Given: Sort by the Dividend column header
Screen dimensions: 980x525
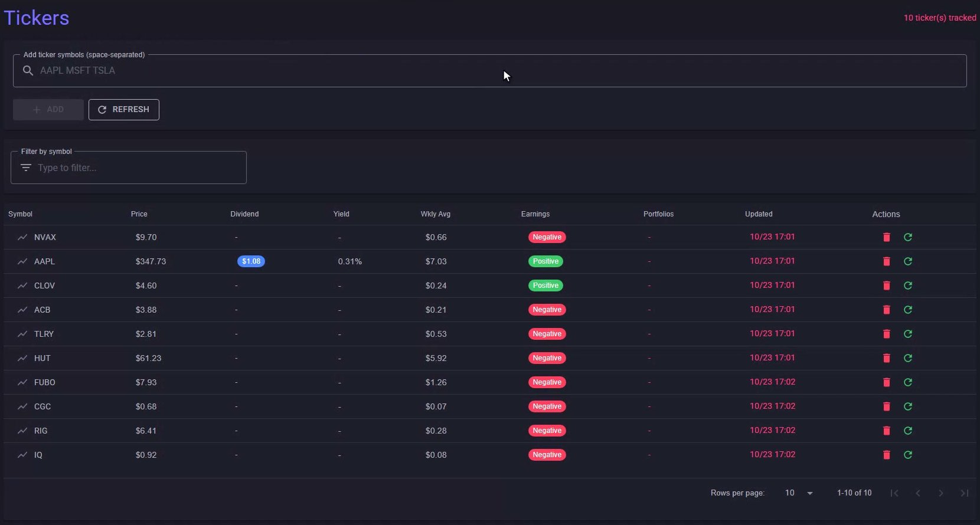Looking at the screenshot, I should point(244,214).
